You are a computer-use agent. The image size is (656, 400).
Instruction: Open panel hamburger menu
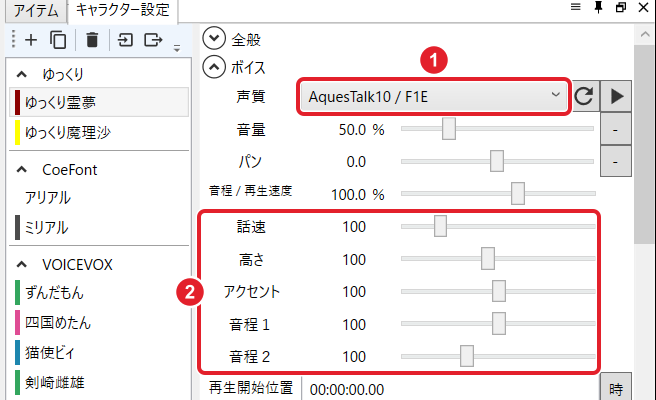tap(576, 7)
